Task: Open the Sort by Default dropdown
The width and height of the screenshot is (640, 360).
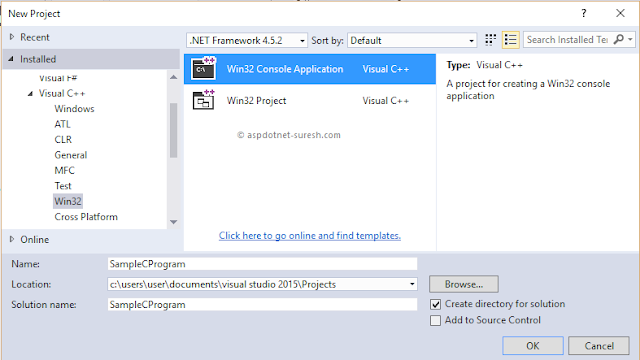Action: [x=412, y=40]
